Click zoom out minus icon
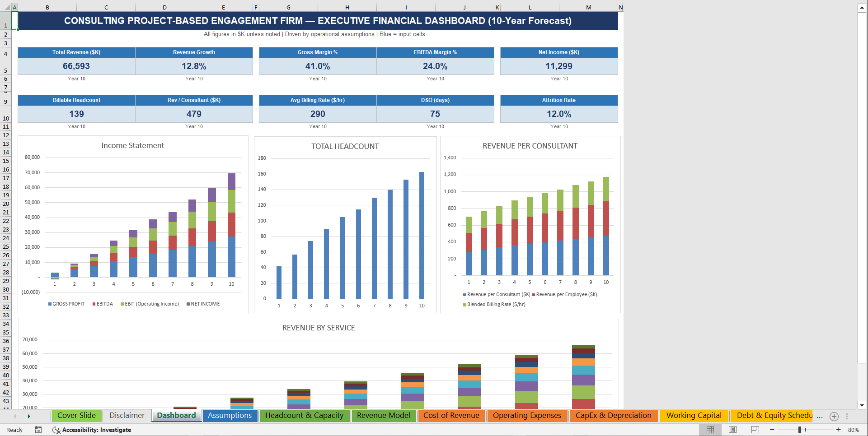 (x=772, y=429)
